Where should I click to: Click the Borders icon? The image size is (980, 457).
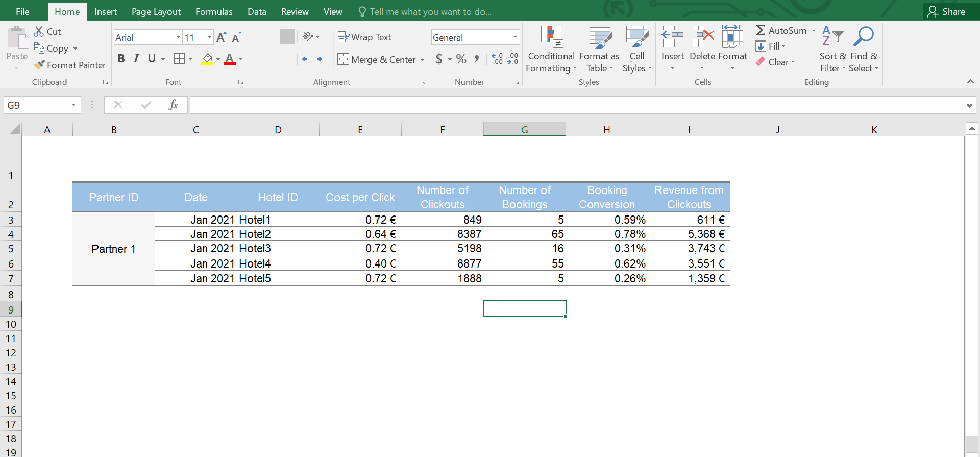(x=179, y=59)
